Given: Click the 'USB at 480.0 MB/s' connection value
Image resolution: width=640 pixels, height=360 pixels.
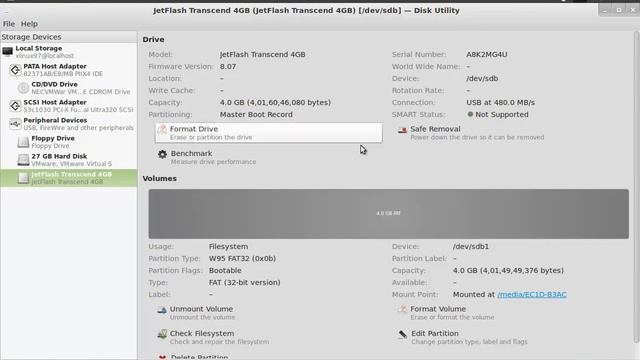Looking at the screenshot, I should (x=500, y=102).
